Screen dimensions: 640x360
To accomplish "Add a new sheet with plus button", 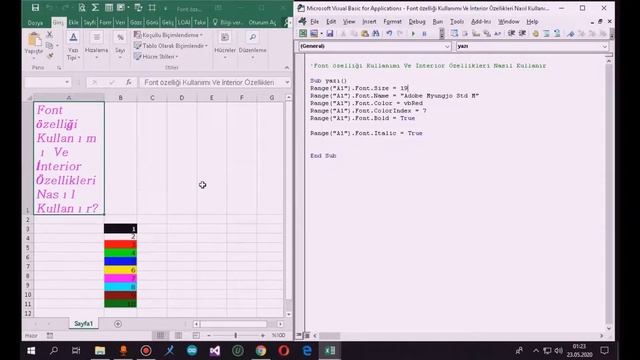I will click(118, 324).
